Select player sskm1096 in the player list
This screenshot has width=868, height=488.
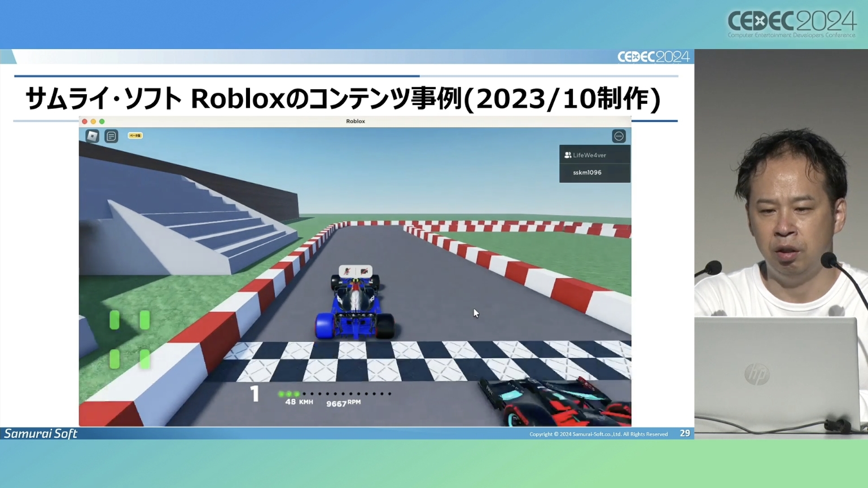pos(587,173)
